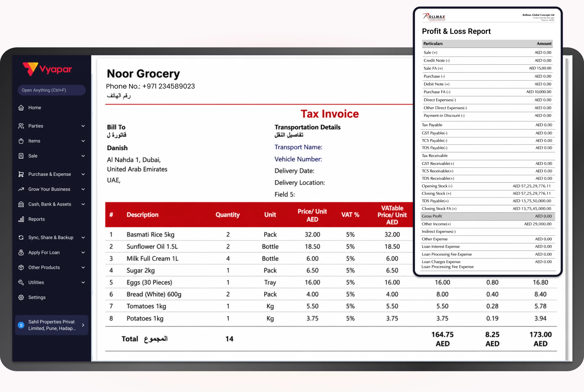Click the VAT % column header
This screenshot has width=584, height=392.
coord(350,215)
